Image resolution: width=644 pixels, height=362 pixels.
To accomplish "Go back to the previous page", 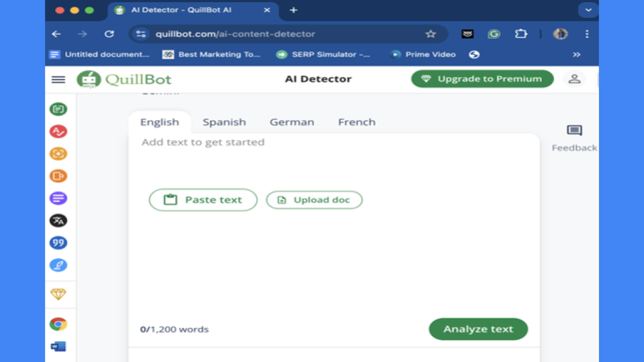I will 56,34.
